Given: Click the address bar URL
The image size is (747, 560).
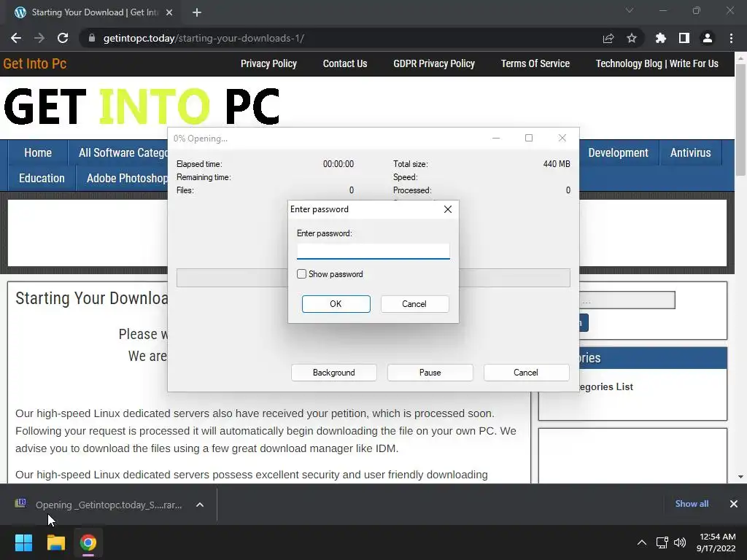Looking at the screenshot, I should 204,38.
